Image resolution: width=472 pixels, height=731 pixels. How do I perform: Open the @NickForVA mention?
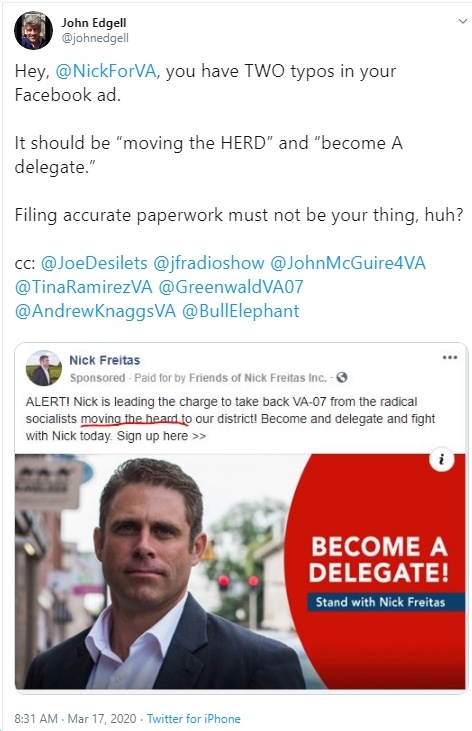click(x=106, y=71)
